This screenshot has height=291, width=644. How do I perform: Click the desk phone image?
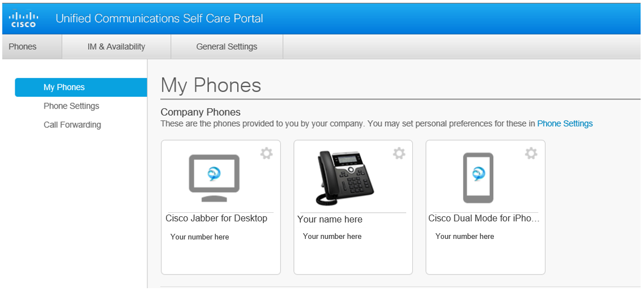(x=346, y=178)
